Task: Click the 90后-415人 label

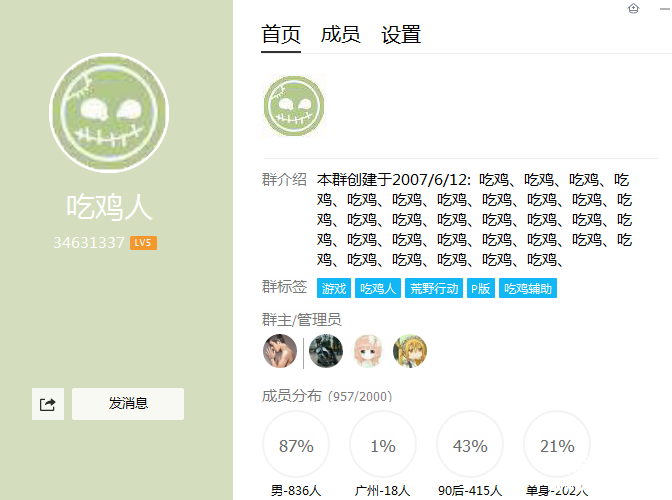Action: click(x=470, y=491)
